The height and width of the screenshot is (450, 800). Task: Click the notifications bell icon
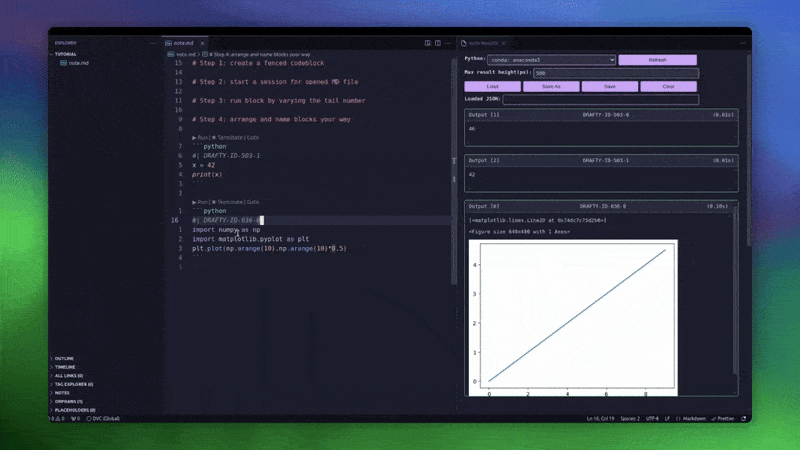tap(743, 419)
